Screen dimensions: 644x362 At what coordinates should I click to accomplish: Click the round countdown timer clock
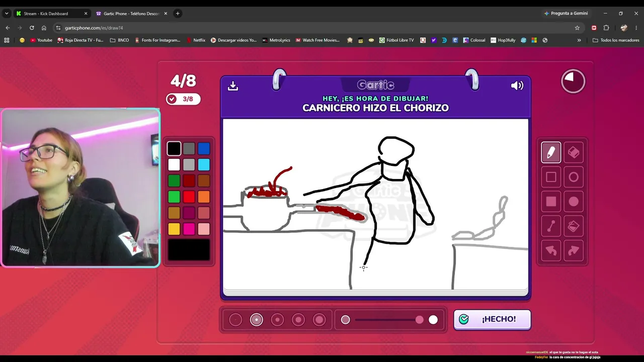click(x=573, y=81)
